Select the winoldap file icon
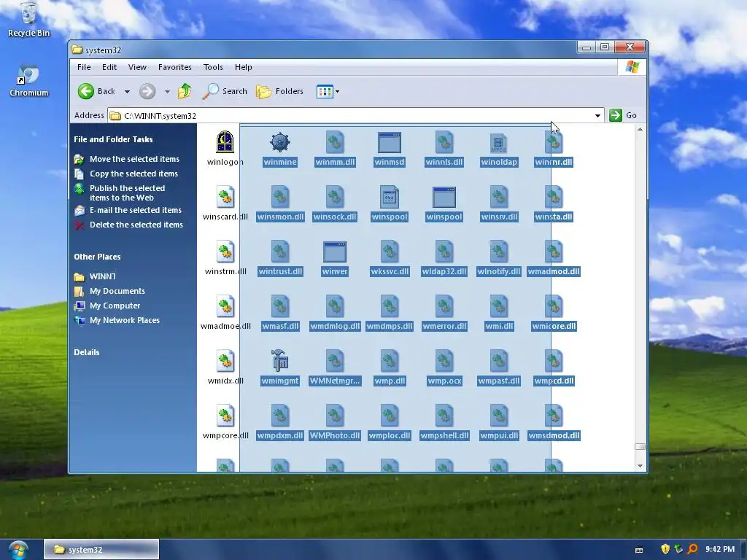The width and height of the screenshot is (747, 560). pos(499,142)
